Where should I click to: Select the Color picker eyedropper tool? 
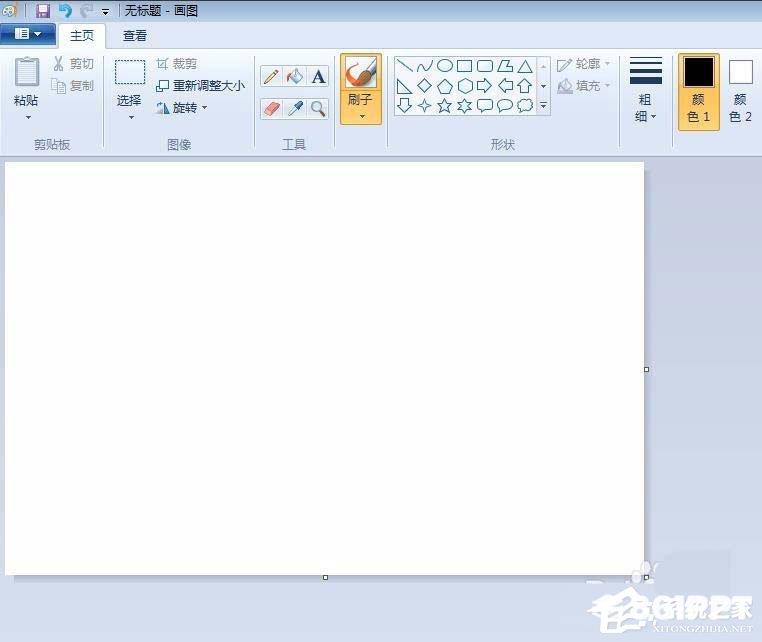tap(295, 108)
